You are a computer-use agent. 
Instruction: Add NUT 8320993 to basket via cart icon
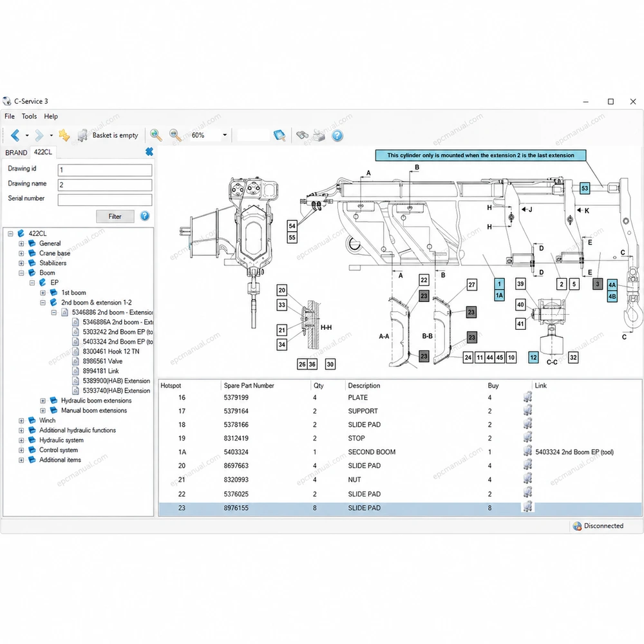528,479
